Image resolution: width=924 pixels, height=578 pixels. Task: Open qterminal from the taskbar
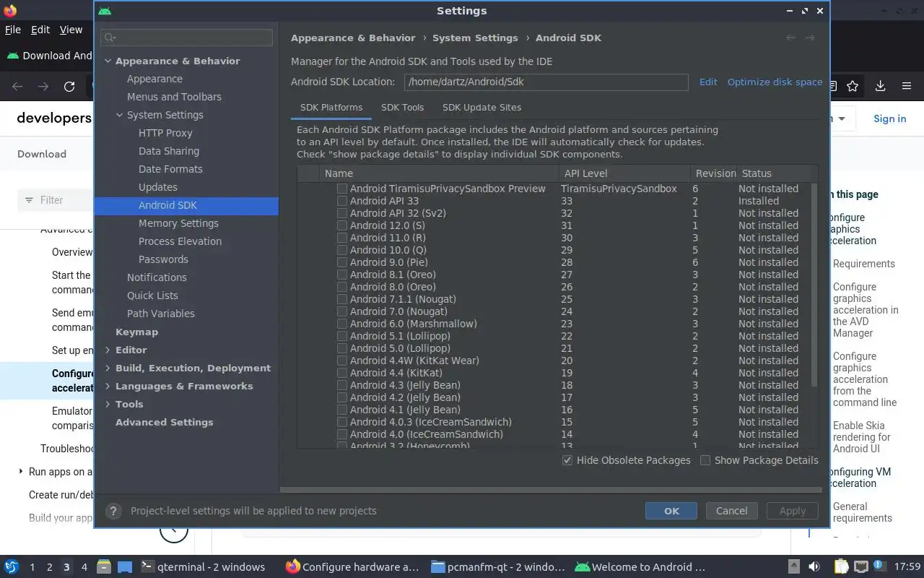203,567
